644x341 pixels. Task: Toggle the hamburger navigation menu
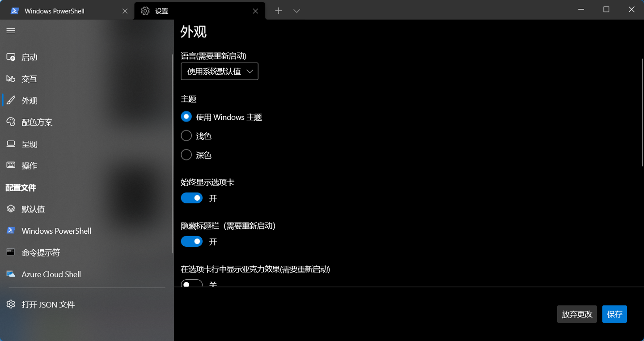[11, 30]
